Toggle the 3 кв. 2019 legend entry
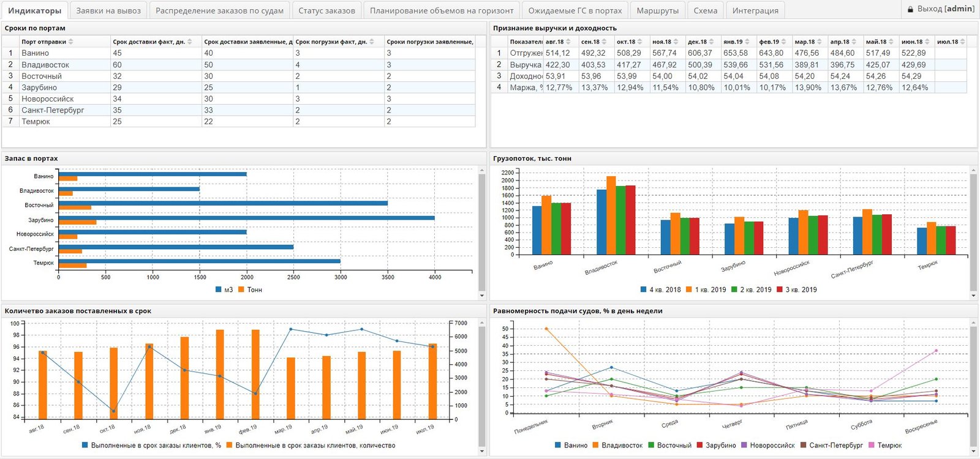 pyautogui.click(x=797, y=289)
